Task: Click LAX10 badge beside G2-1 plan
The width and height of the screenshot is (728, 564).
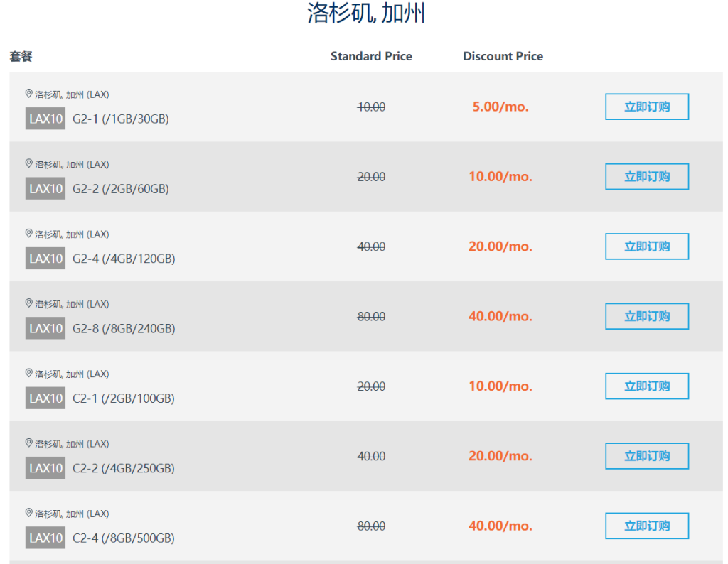Action: (45, 119)
